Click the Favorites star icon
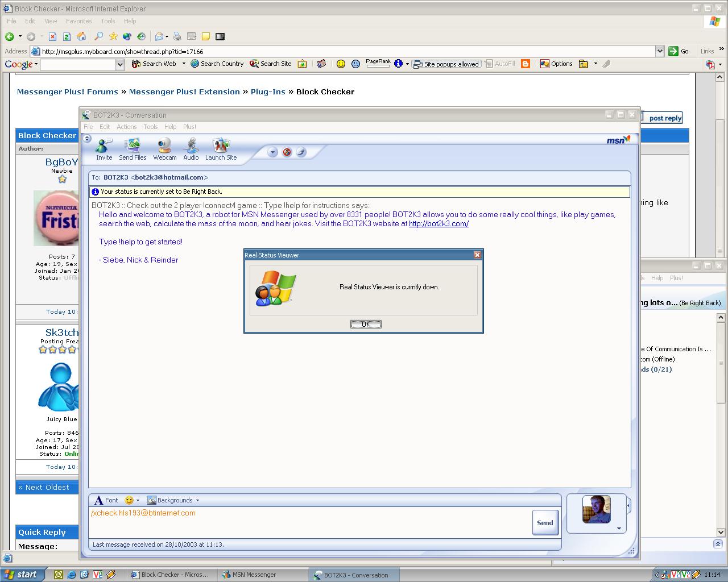Screen dimensions: 728x582 pyautogui.click(x=113, y=36)
